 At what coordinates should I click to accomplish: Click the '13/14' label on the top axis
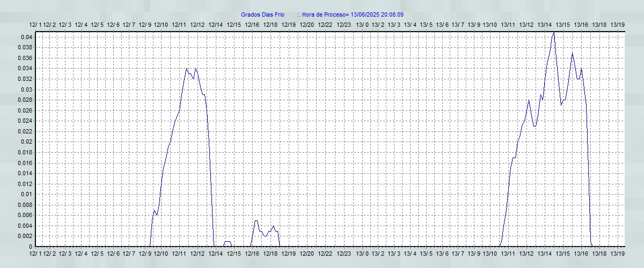pos(545,25)
